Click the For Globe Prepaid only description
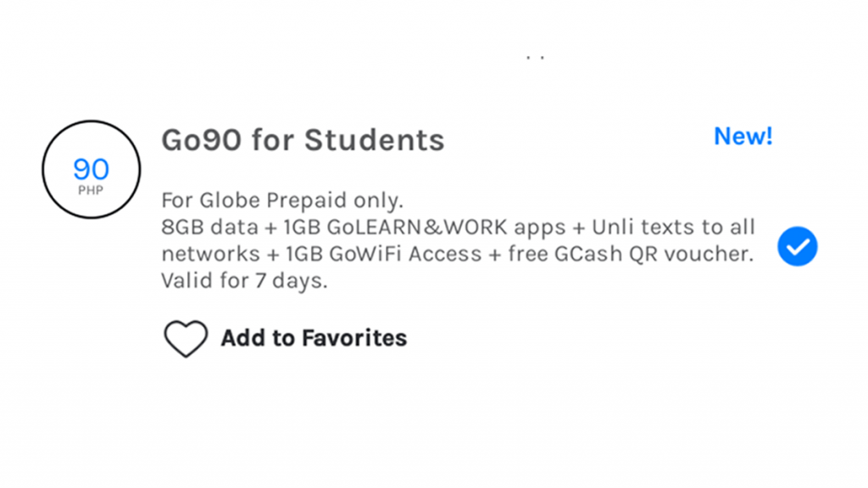The height and width of the screenshot is (488, 868). pos(282,200)
